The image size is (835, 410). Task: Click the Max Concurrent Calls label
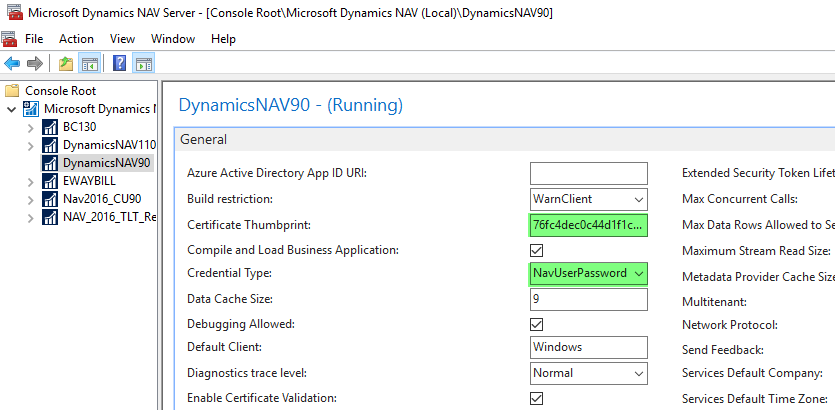(740, 199)
